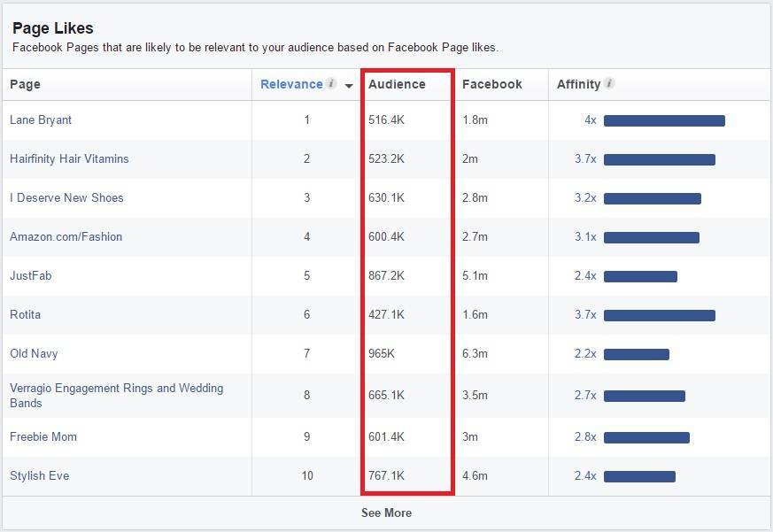
Task: Click the Affinity info icon
Action: pos(609,83)
